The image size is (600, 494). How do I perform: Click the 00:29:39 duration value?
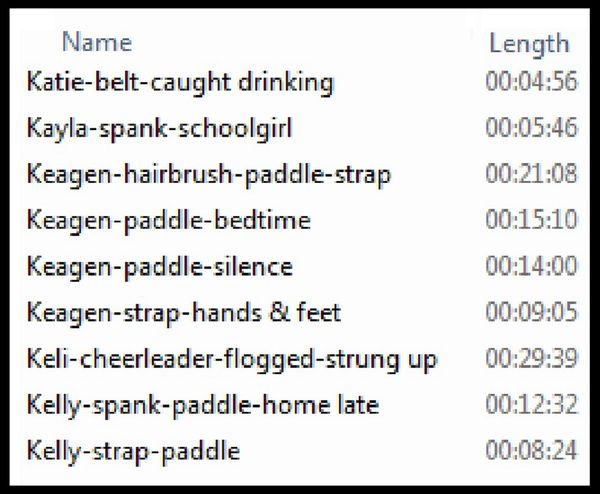tap(531, 358)
